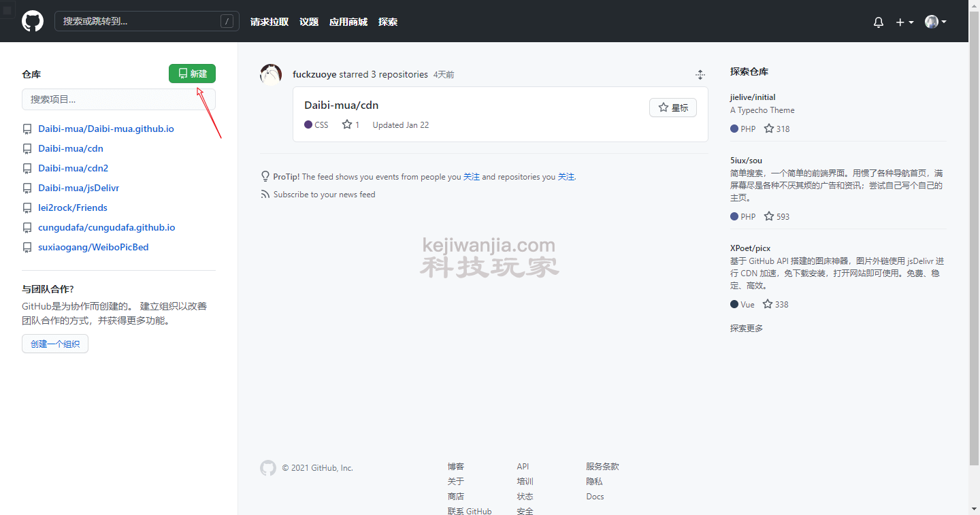Viewport: 980px width, 515px height.
Task: Open 请求拉取 in the top navigation
Action: click(x=269, y=22)
